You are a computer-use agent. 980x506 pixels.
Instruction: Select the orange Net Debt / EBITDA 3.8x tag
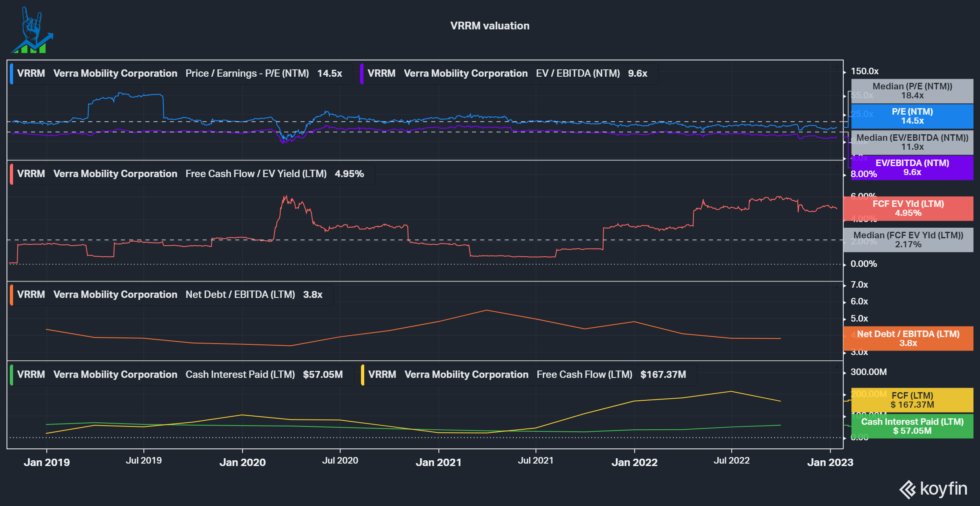[x=908, y=339]
